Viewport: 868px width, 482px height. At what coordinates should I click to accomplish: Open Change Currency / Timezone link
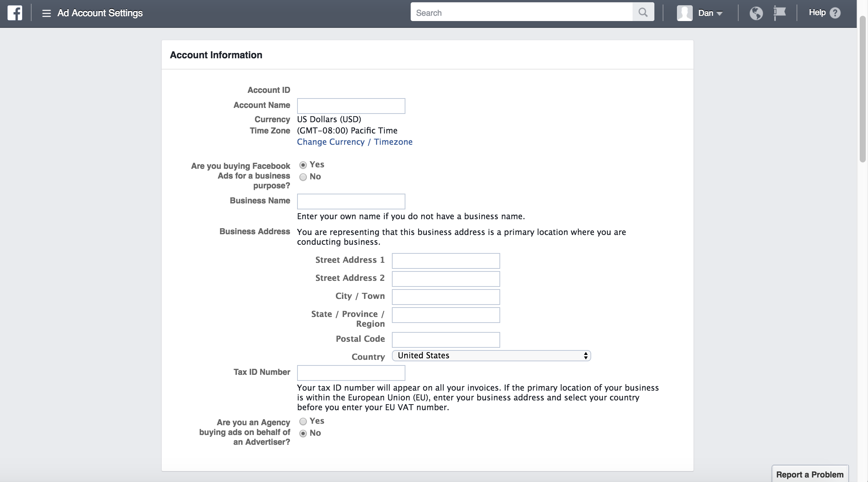click(x=354, y=142)
